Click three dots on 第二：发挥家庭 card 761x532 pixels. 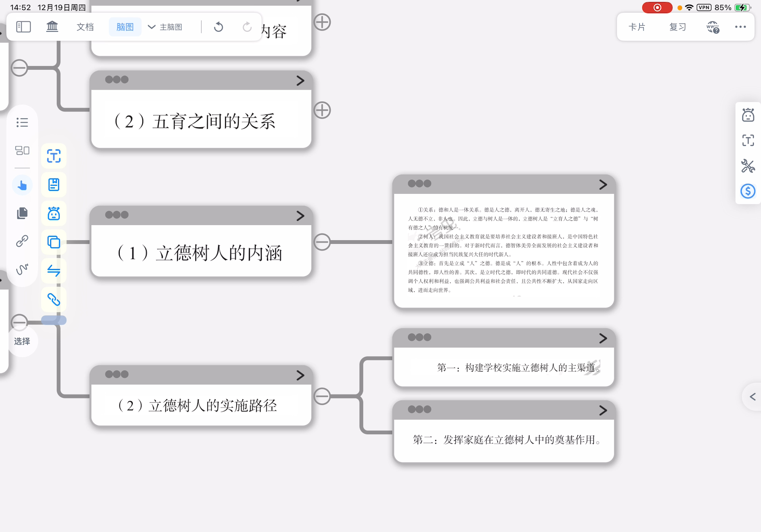419,410
